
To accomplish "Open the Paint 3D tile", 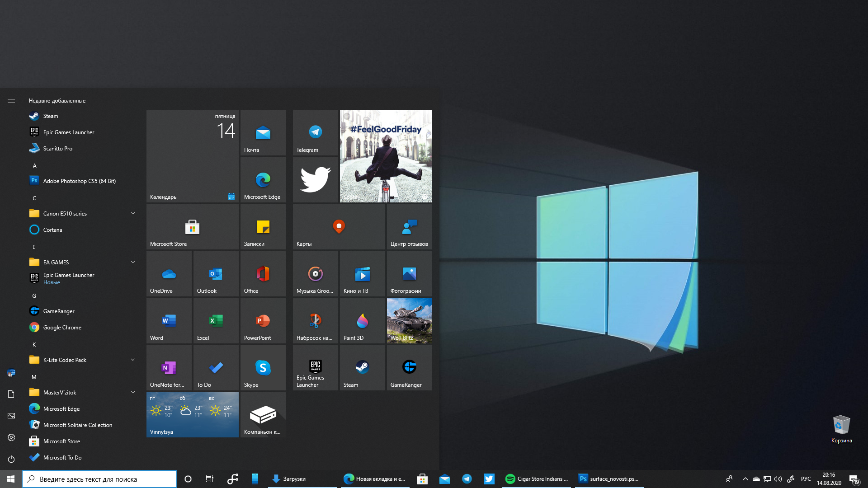I will click(362, 320).
